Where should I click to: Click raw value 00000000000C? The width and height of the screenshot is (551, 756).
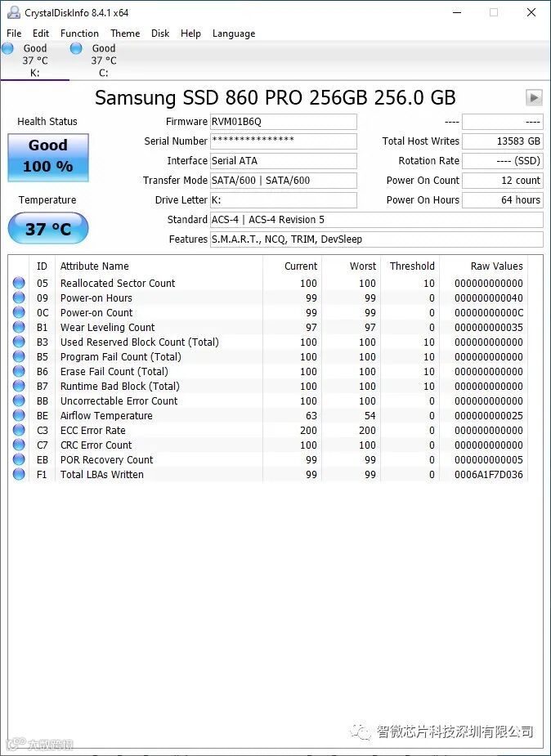pyautogui.click(x=489, y=312)
